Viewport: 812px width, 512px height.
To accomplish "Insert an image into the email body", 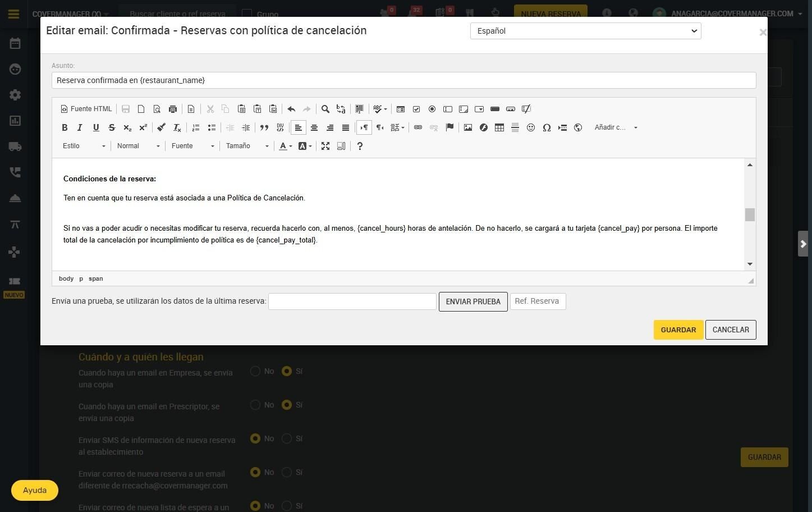I will point(468,127).
